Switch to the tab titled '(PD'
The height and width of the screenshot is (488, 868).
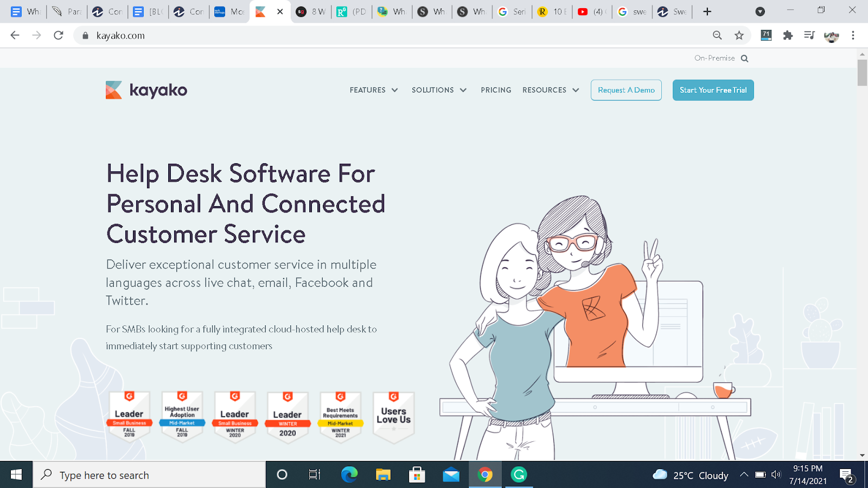(351, 11)
